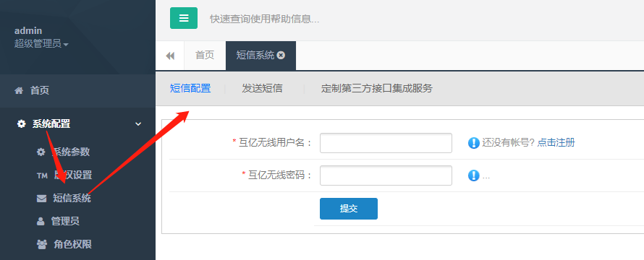This screenshot has height=260, width=644.
Task: Close the 短信系统 tab with its X
Action: point(281,56)
